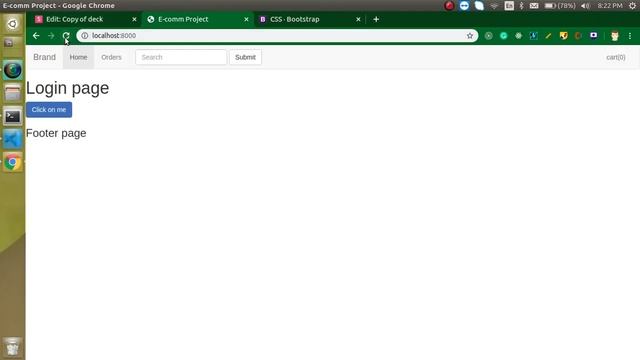This screenshot has width=640, height=360.
Task: Click the green circular play extension icon
Action: (489, 36)
